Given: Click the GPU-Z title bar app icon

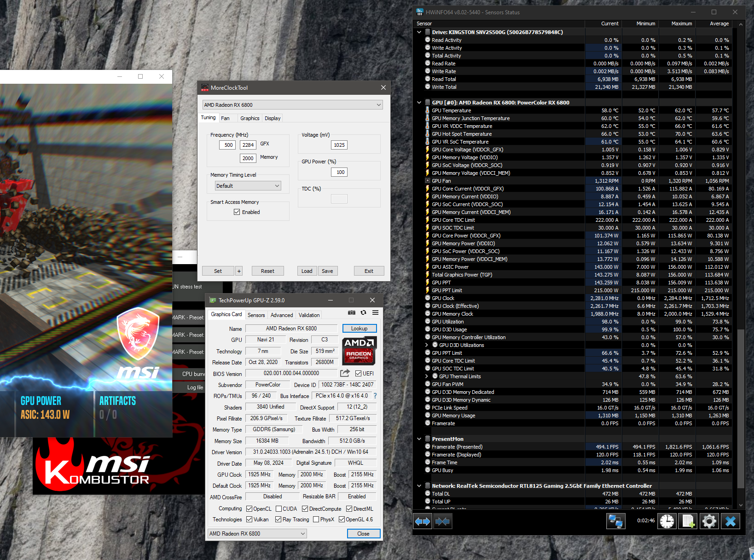Looking at the screenshot, I should [213, 300].
